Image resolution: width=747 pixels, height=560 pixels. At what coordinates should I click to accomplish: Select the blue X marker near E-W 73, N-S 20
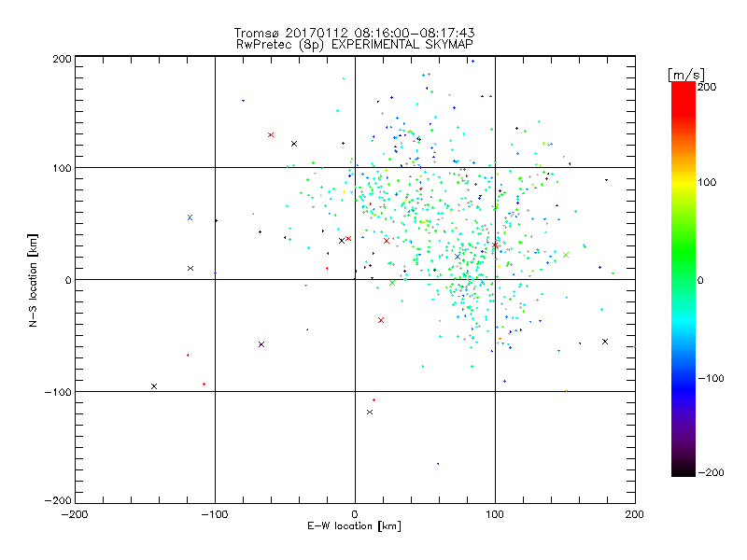(x=458, y=257)
